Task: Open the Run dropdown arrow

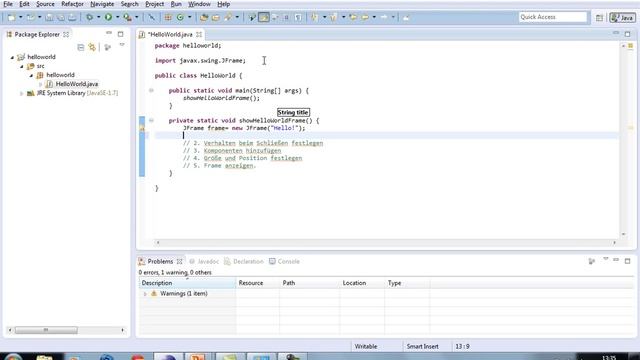Action: coord(118,17)
